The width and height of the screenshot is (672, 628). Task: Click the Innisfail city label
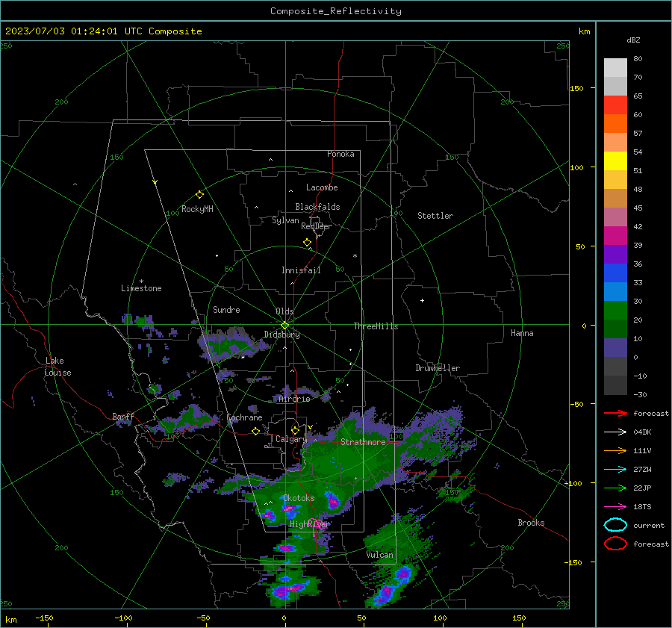click(301, 270)
